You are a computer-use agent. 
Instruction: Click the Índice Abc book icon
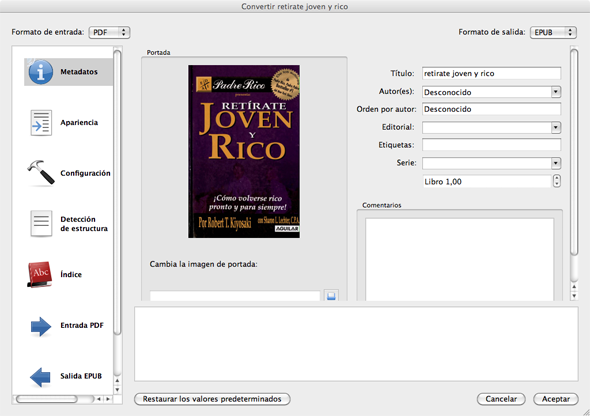[x=40, y=274]
